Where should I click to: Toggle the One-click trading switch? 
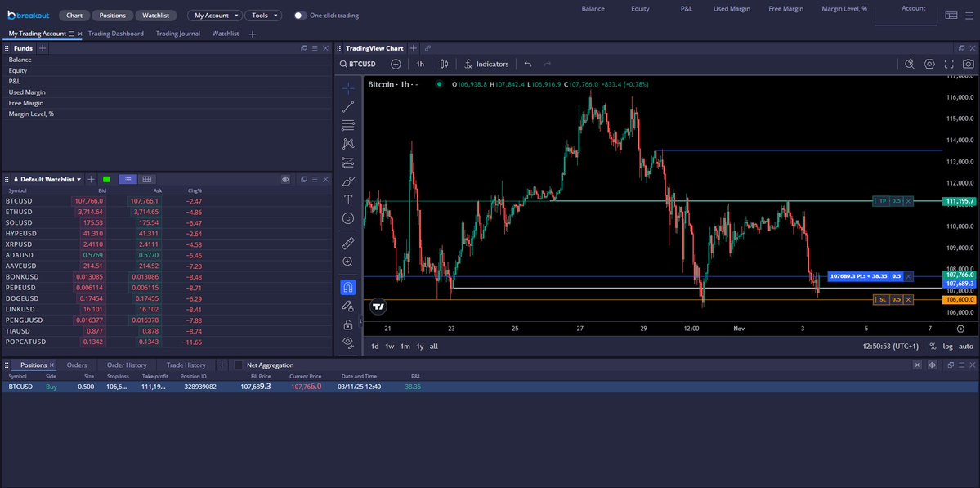point(300,16)
